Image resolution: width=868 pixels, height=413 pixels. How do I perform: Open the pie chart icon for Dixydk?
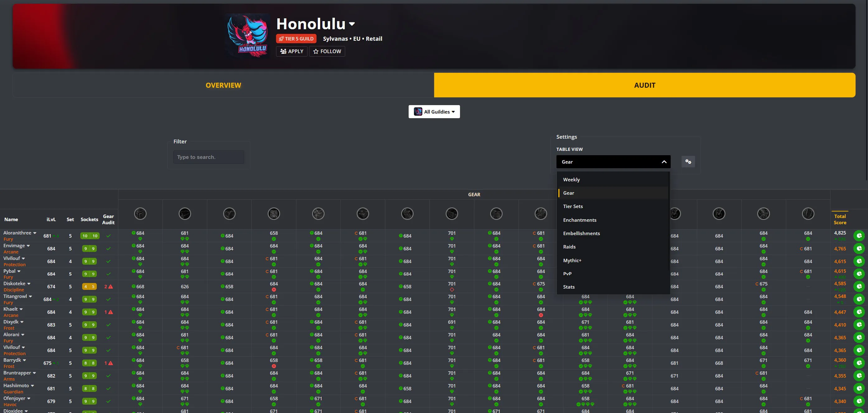tap(859, 325)
